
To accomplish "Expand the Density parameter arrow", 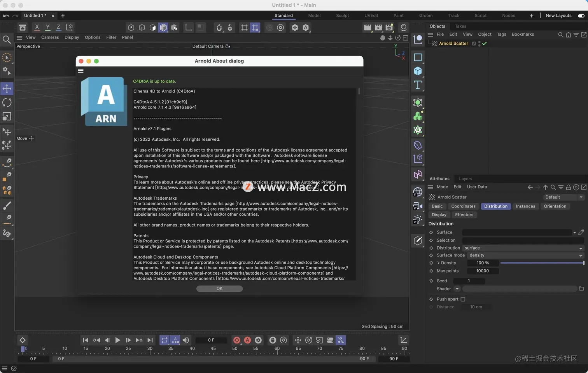I will point(438,263).
